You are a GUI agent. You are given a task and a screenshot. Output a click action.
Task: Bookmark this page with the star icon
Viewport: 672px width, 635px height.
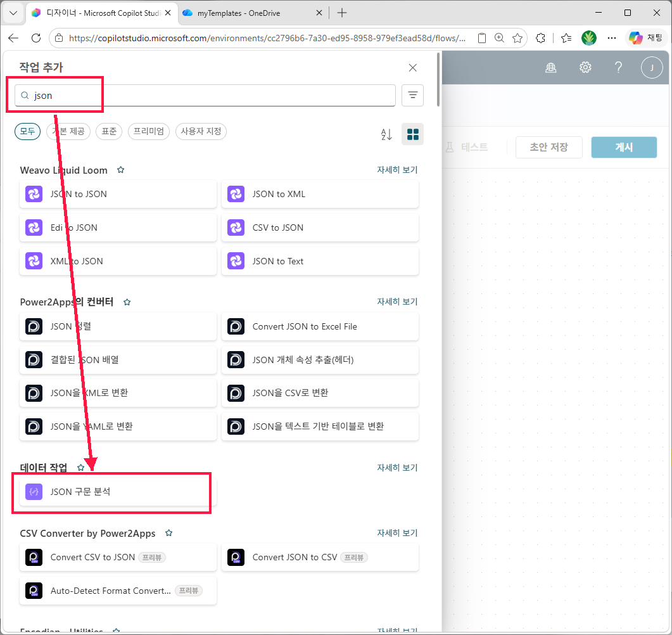517,38
